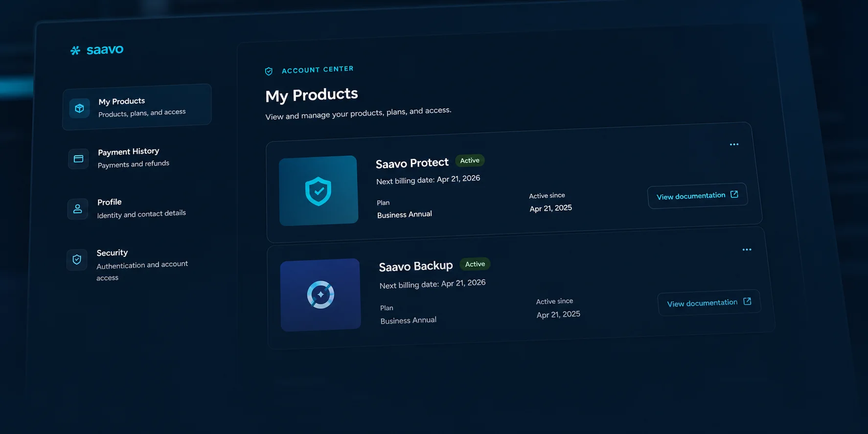Click the Security shield icon in sidebar

pyautogui.click(x=77, y=259)
